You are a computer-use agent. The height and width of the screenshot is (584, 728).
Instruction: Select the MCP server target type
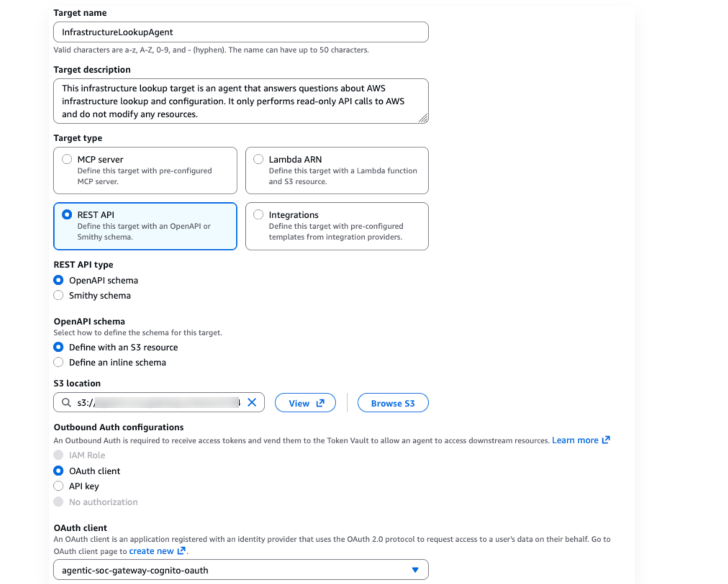coord(67,159)
